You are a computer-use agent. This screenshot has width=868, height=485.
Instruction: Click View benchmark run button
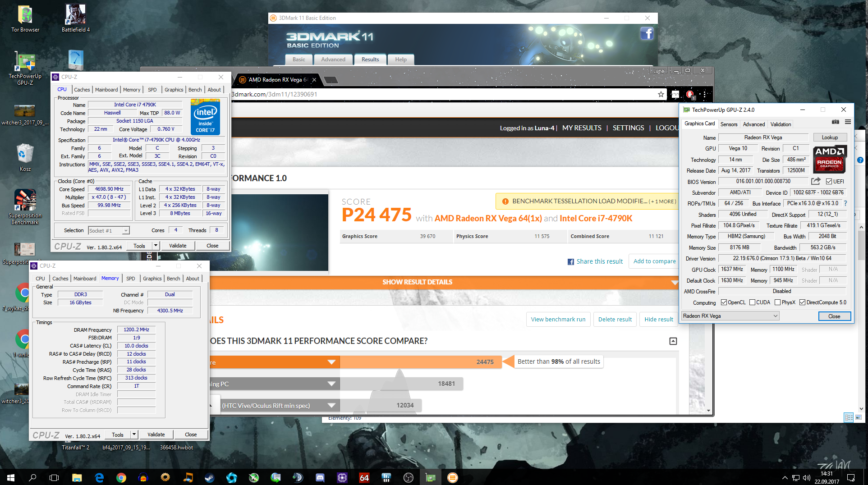(558, 319)
